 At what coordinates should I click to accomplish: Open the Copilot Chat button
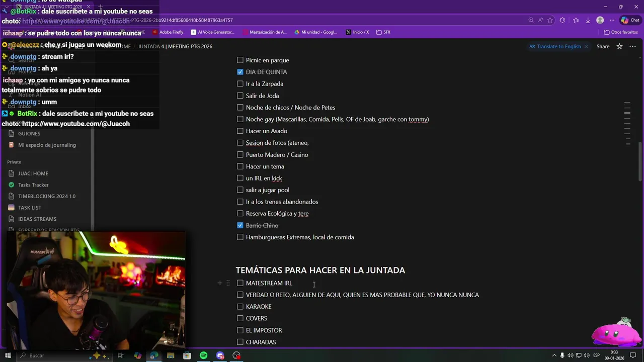click(630, 20)
